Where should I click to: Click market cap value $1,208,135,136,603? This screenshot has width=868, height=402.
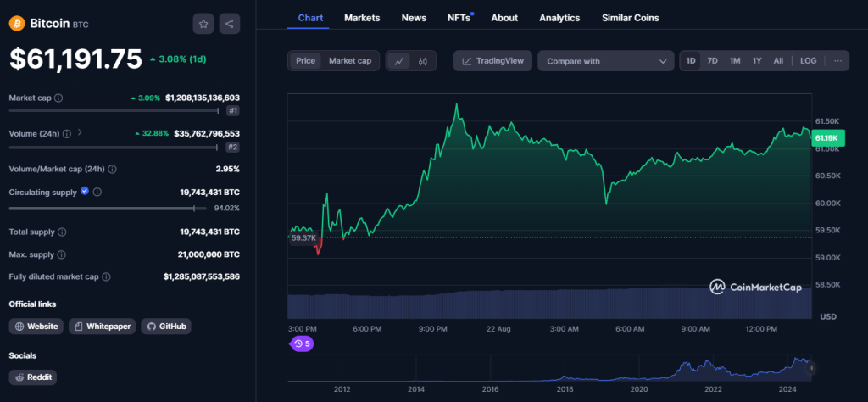[203, 98]
